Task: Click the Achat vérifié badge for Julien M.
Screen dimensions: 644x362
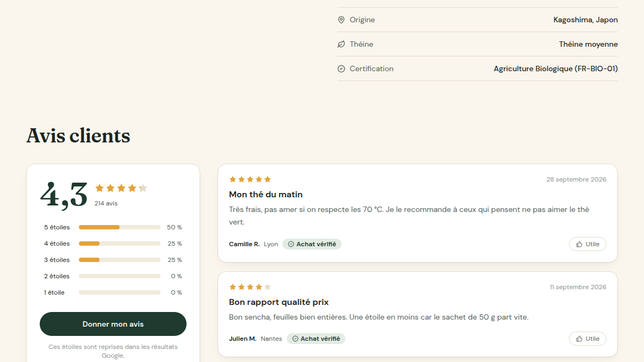Action: (x=316, y=339)
